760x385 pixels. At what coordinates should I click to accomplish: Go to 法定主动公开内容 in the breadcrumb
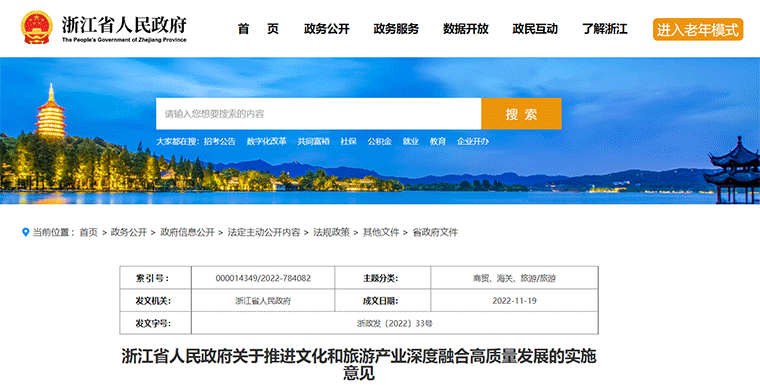coord(264,233)
